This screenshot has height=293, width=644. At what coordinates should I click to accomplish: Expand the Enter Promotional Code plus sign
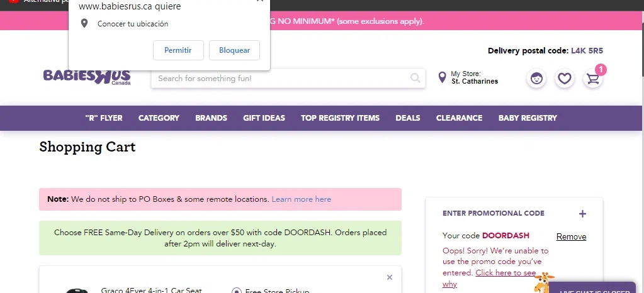(x=582, y=214)
